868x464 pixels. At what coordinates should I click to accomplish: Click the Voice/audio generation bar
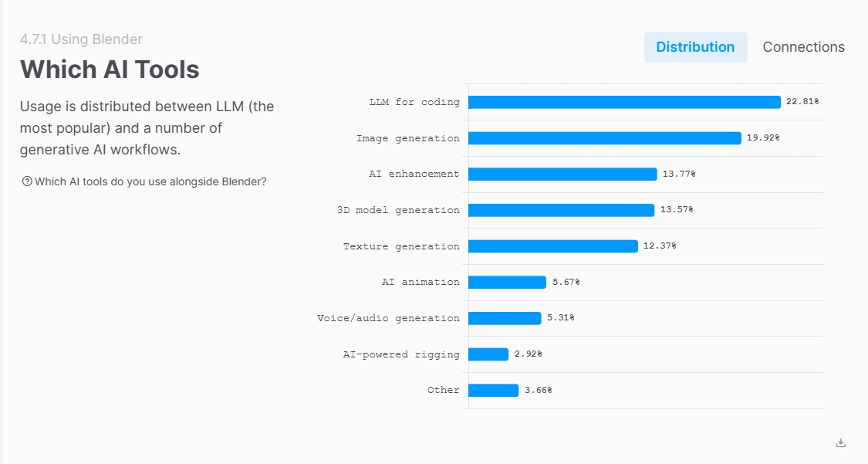[x=505, y=318]
